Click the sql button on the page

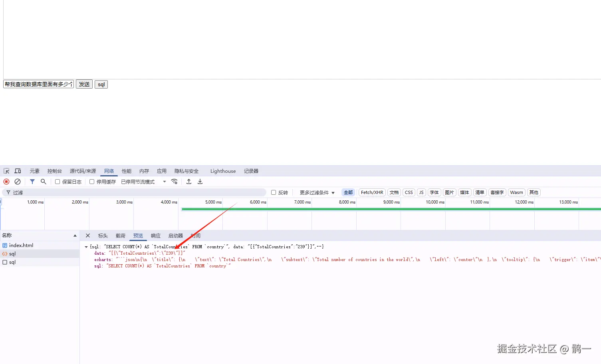click(x=101, y=84)
